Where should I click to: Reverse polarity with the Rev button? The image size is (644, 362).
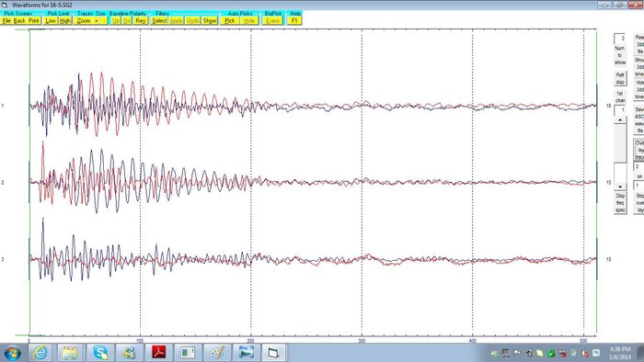pyautogui.click(x=141, y=20)
